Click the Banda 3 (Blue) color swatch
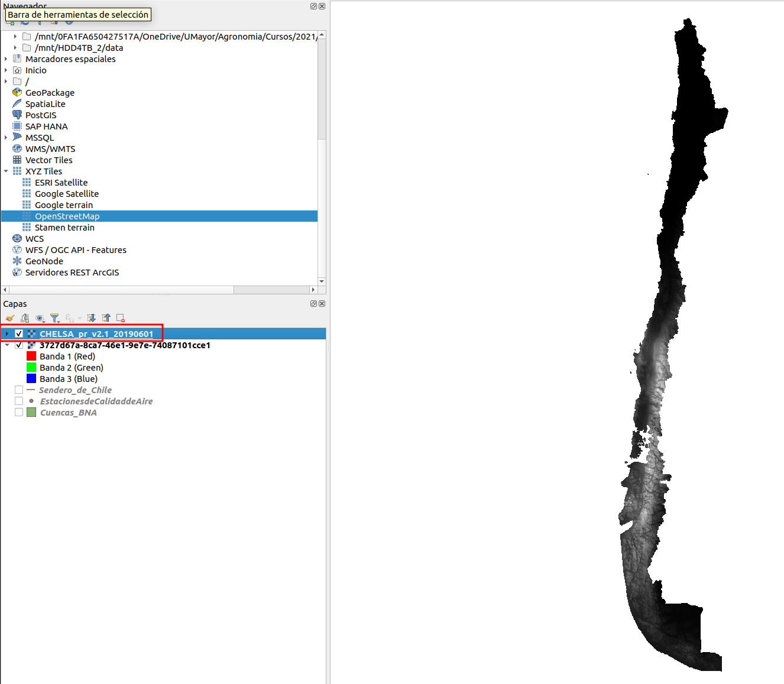Screen dimensions: 784x684 (31, 379)
